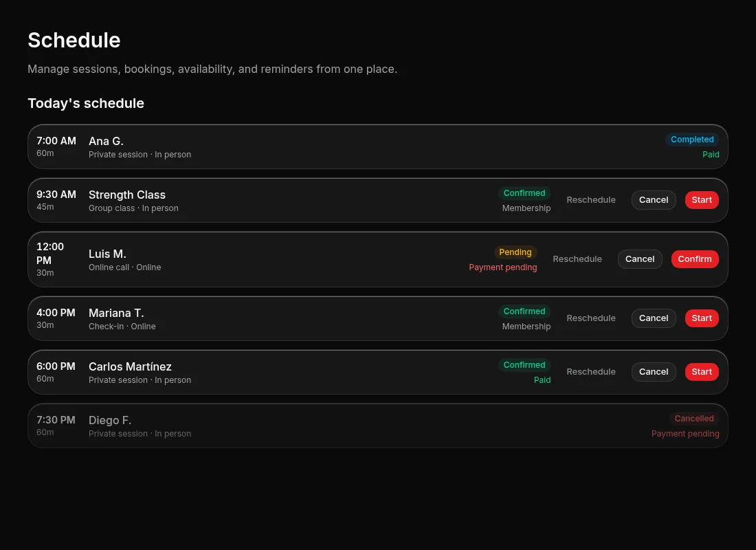756x550 pixels.
Task: Click Confirmed badge in Mariana T. row
Action: (524, 311)
